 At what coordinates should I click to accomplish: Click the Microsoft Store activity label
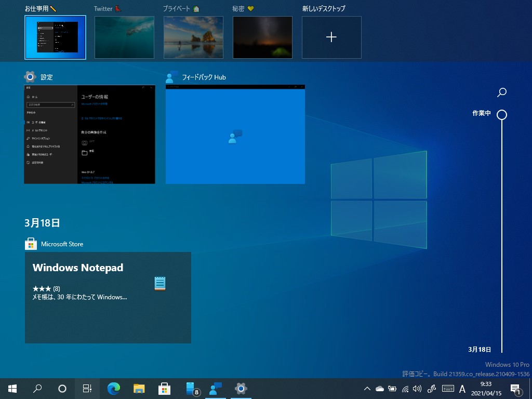[x=62, y=244]
